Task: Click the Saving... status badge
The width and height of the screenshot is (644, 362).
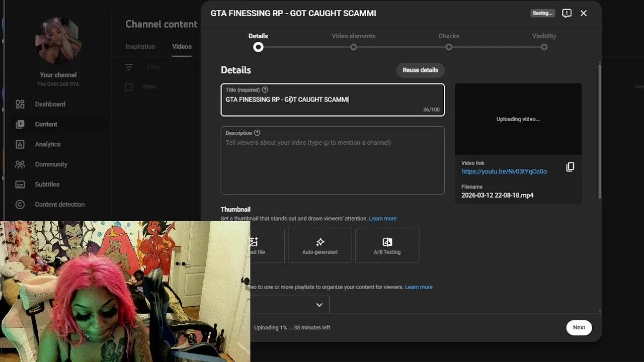Action: coord(542,13)
